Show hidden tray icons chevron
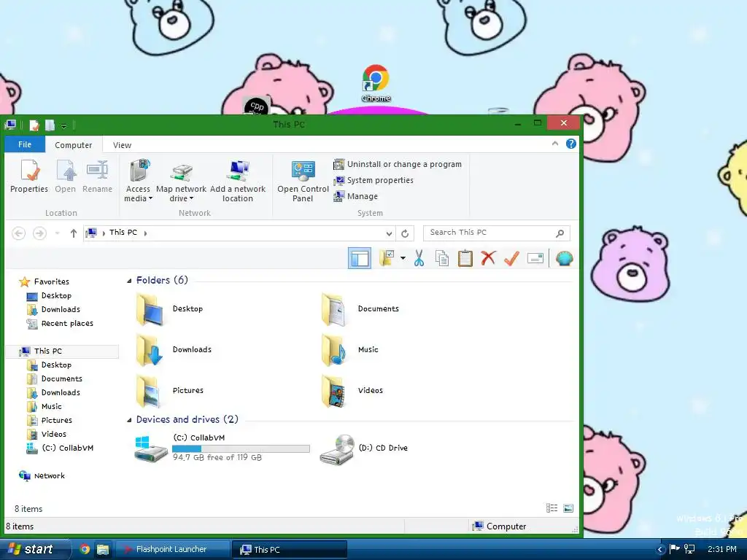 (660, 550)
